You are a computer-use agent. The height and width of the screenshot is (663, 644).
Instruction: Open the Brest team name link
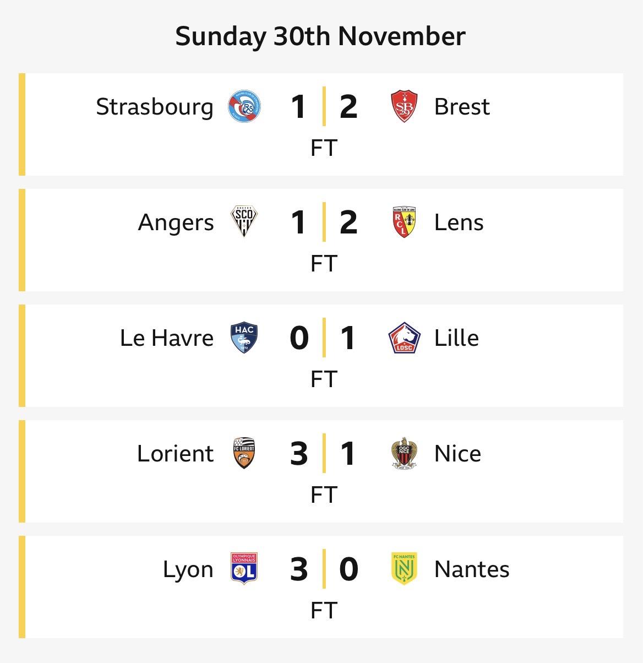[x=462, y=107]
